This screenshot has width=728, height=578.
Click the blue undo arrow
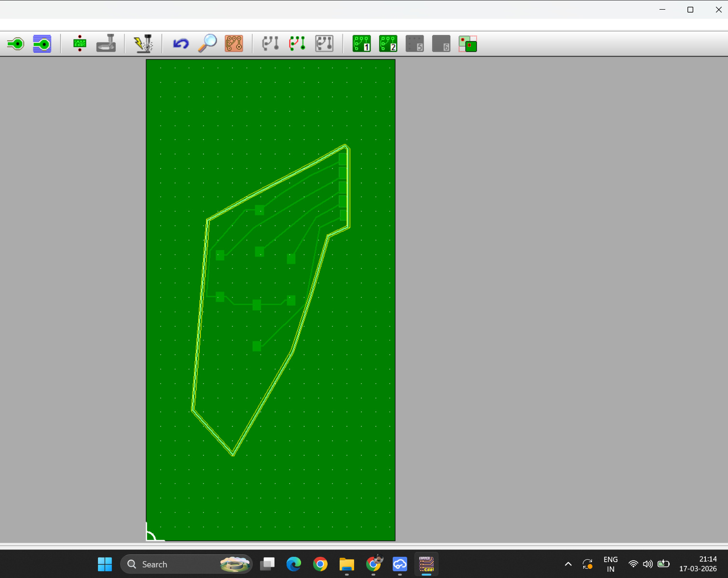[181, 44]
